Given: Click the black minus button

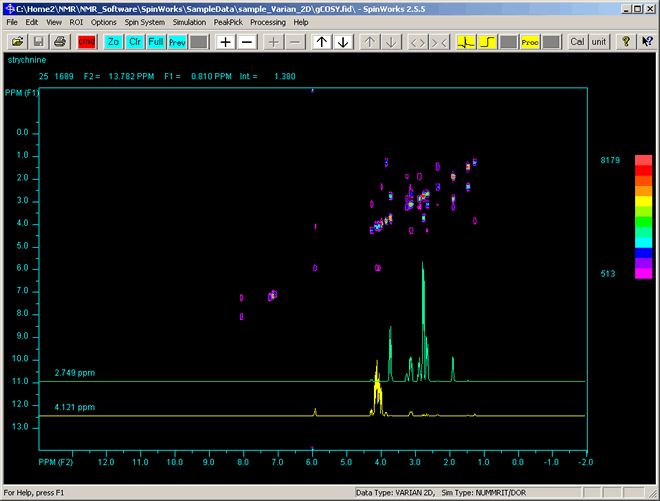Looking at the screenshot, I should click(x=247, y=42).
